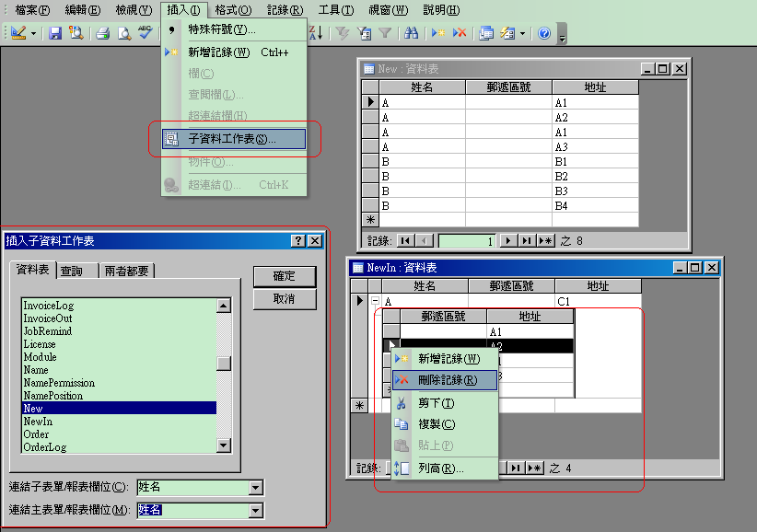Click the table list scroll-down arrow

point(224,445)
